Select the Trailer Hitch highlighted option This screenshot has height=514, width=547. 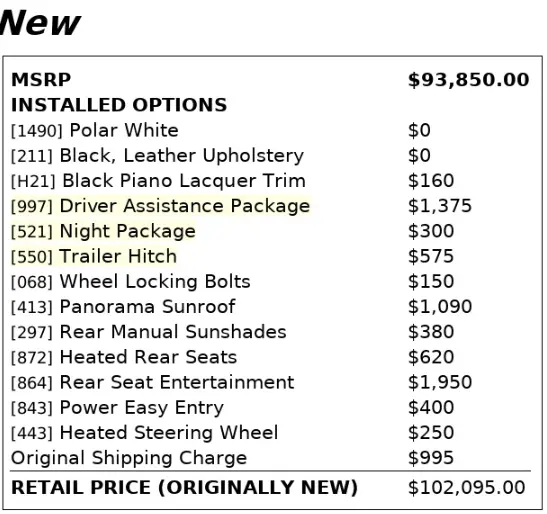[x=94, y=256]
